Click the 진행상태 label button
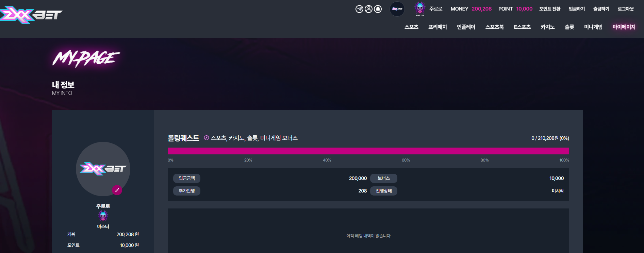This screenshot has width=644, height=253. point(384,191)
